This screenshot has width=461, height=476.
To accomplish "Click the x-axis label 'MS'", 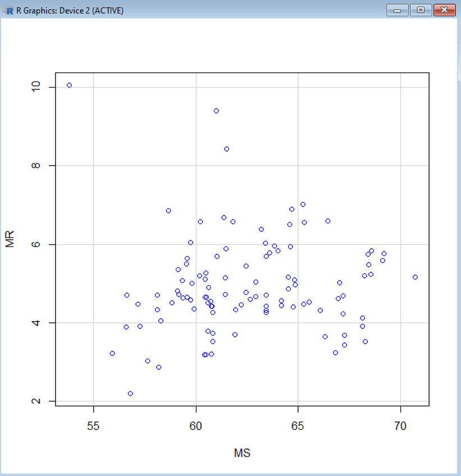I will pyautogui.click(x=242, y=453).
